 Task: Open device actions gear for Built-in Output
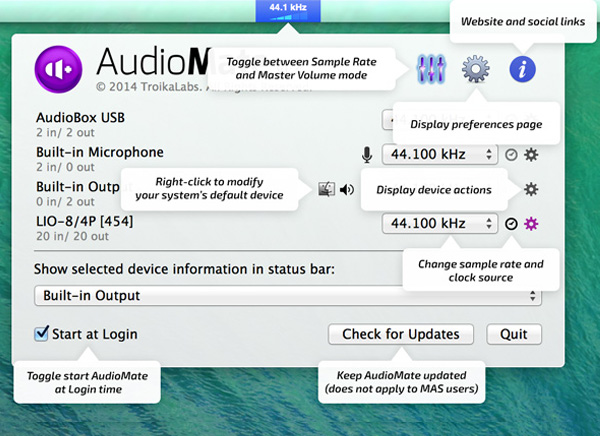pyautogui.click(x=531, y=189)
